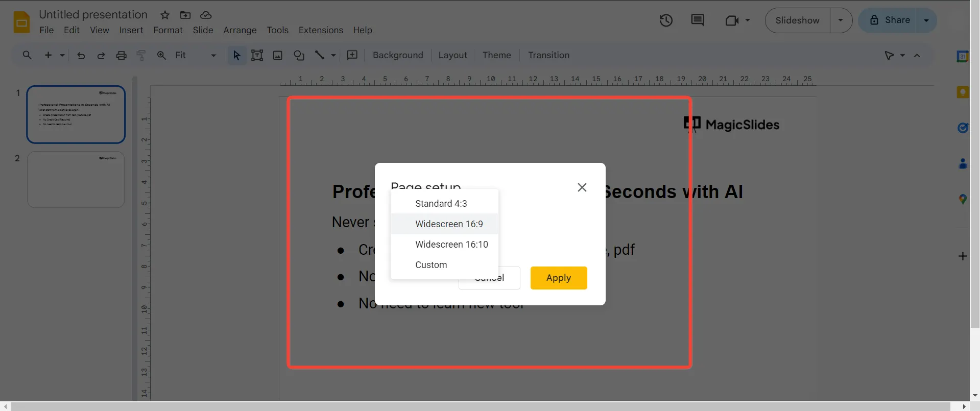This screenshot has width=980, height=411.
Task: Open the Tools menu
Action: (x=277, y=30)
